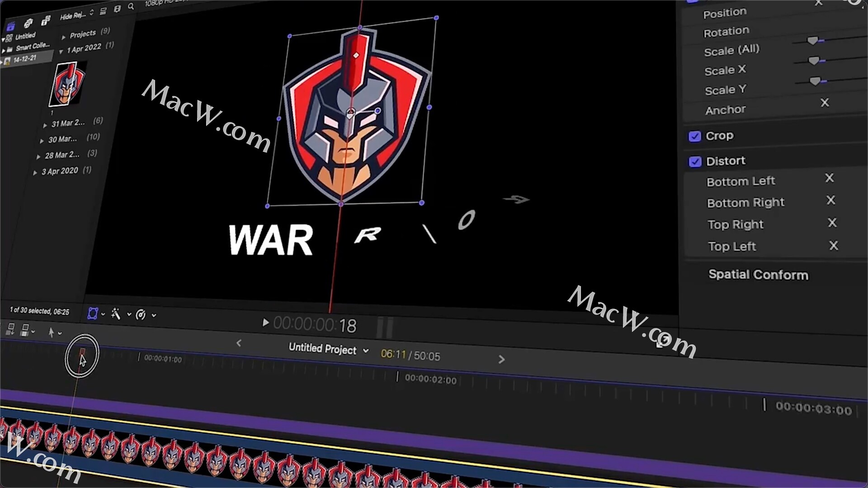Reset Anchor parameter X icon
This screenshot has height=488, width=868.
(x=825, y=103)
